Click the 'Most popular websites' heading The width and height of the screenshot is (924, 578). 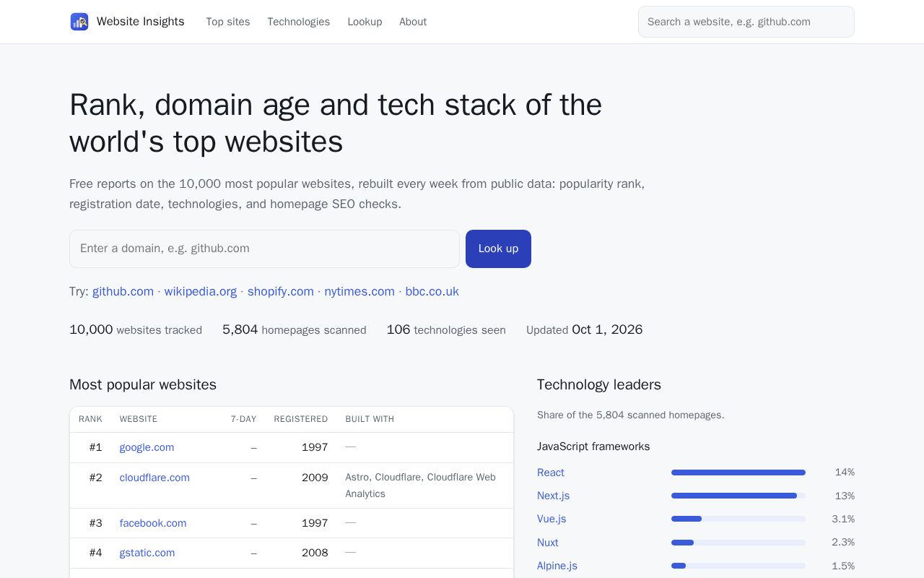pyautogui.click(x=143, y=384)
